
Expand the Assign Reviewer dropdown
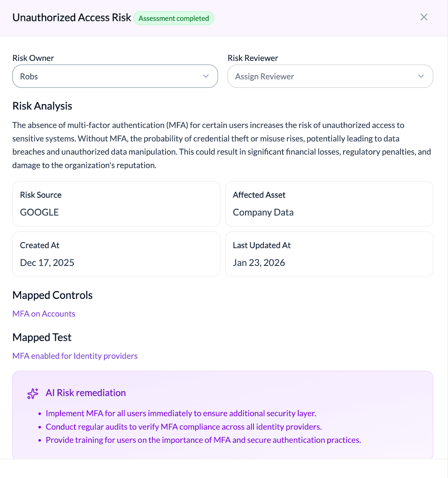tap(330, 76)
